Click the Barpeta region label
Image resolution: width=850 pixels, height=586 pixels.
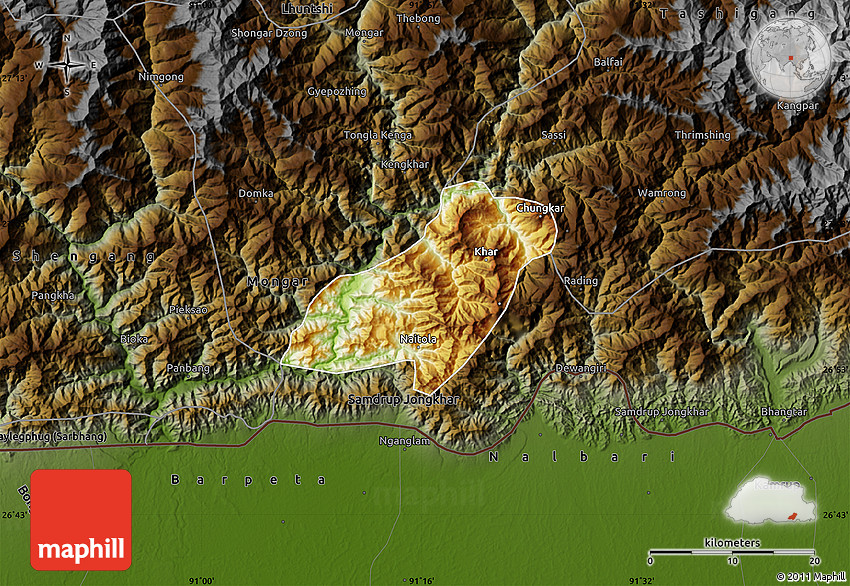pyautogui.click(x=248, y=480)
